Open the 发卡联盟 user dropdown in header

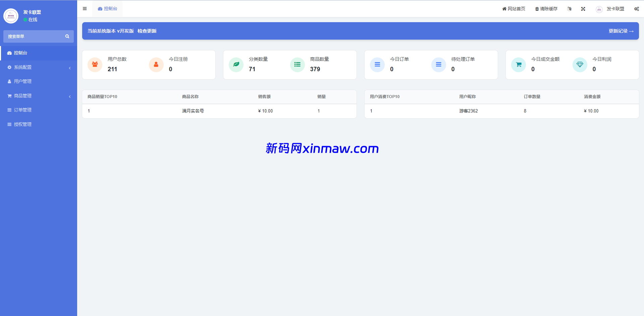tap(610, 9)
